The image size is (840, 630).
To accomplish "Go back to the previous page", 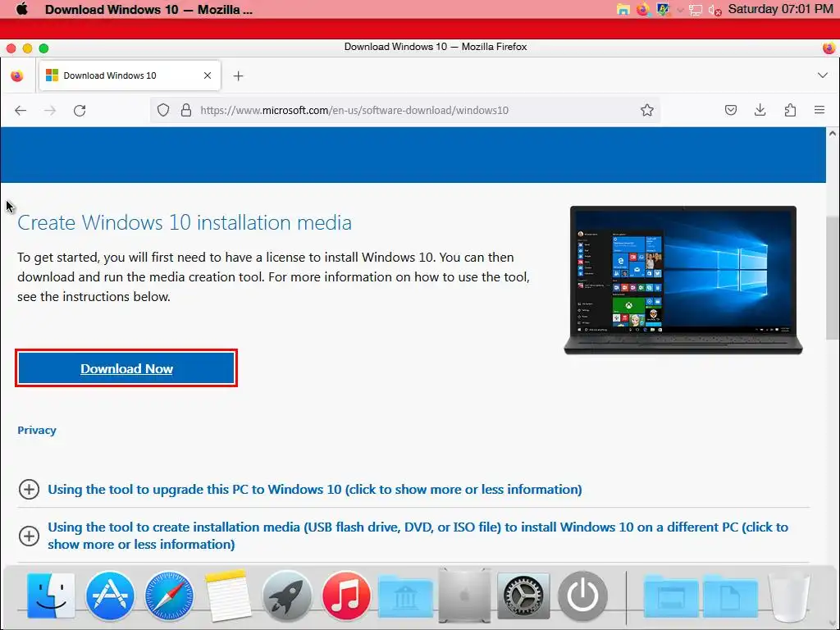I will tap(21, 111).
